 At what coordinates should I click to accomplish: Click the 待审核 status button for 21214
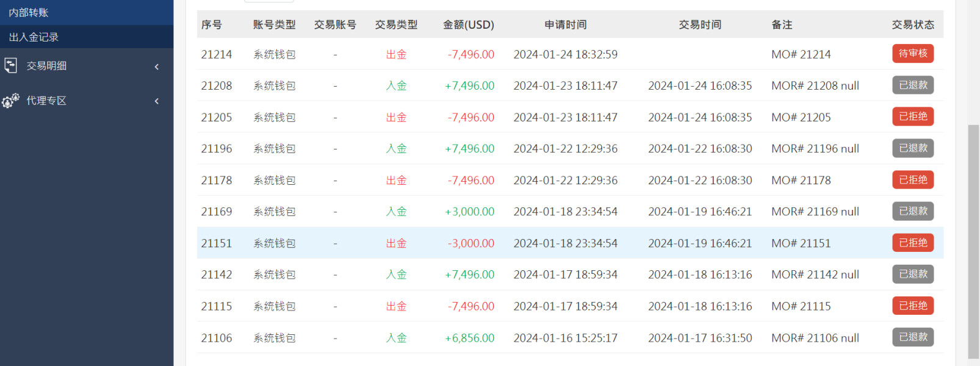(x=913, y=54)
